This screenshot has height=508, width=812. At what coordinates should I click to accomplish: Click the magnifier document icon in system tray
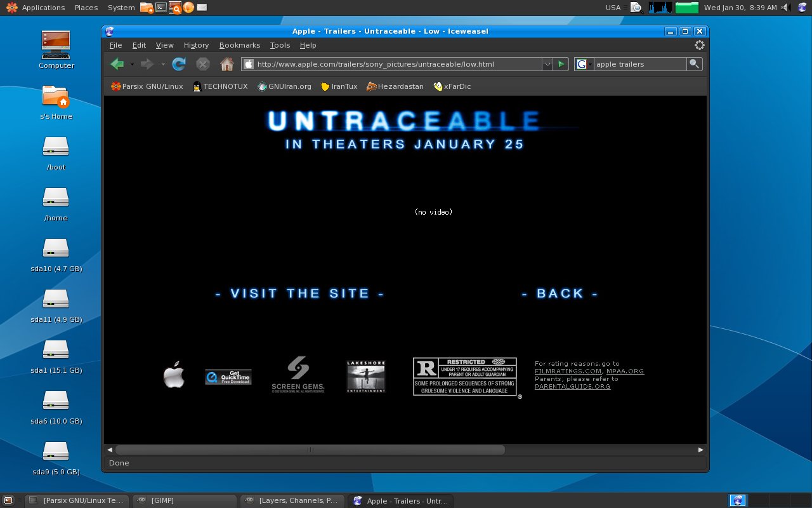click(x=636, y=8)
